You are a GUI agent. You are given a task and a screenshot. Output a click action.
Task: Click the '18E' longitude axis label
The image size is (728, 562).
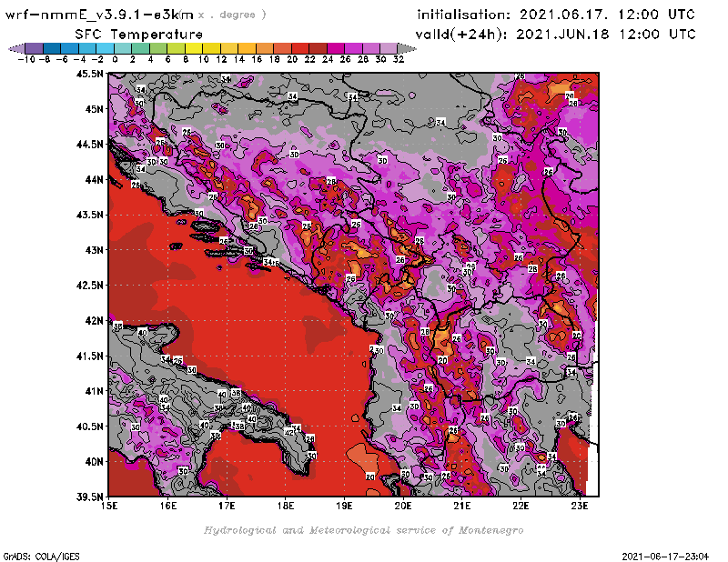tap(286, 506)
